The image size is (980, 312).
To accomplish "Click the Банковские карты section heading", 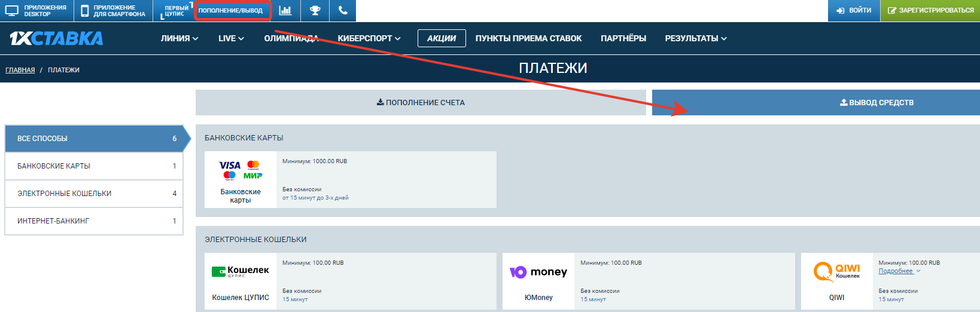I will pyautogui.click(x=244, y=137).
